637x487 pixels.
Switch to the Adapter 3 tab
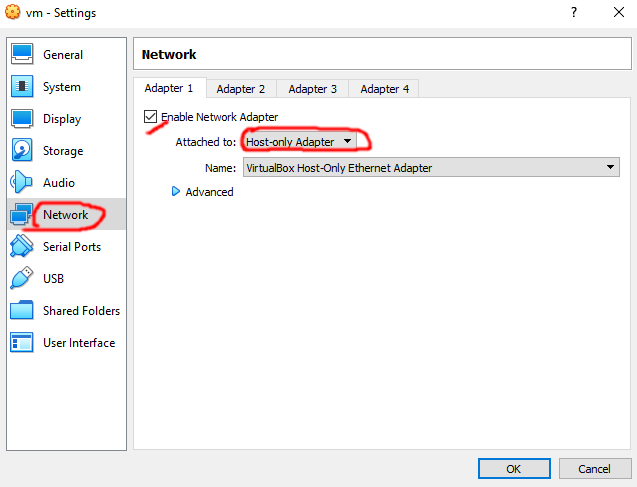tap(312, 89)
